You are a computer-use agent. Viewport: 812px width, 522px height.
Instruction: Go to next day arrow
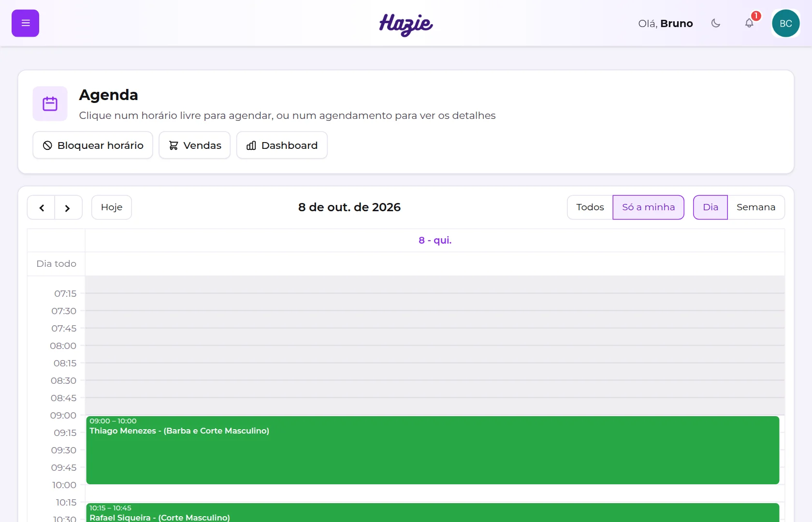pos(68,207)
